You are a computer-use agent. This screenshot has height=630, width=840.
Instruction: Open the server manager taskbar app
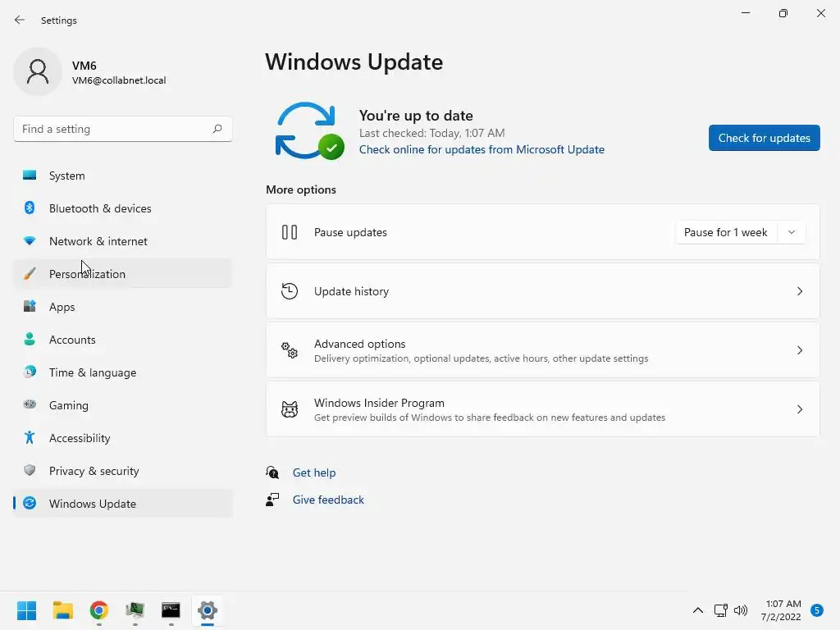point(135,610)
